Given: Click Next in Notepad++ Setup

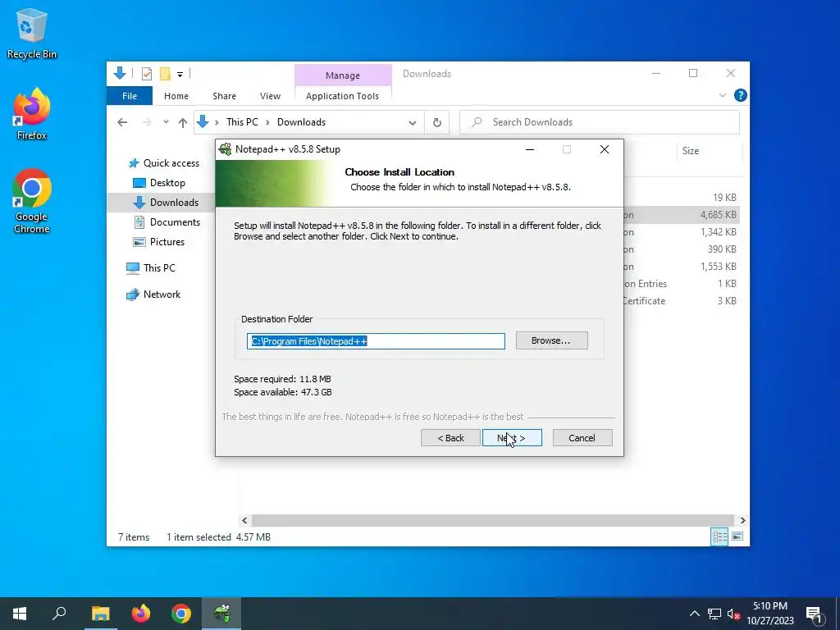Looking at the screenshot, I should point(512,438).
